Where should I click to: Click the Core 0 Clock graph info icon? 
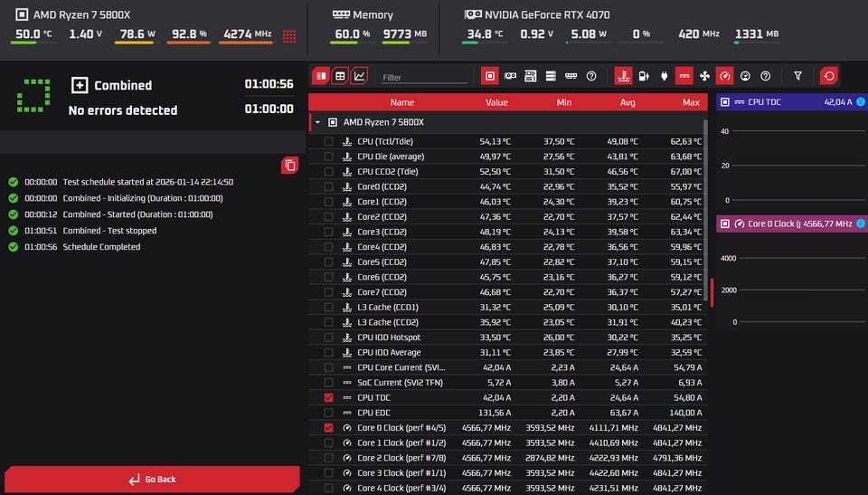(861, 224)
